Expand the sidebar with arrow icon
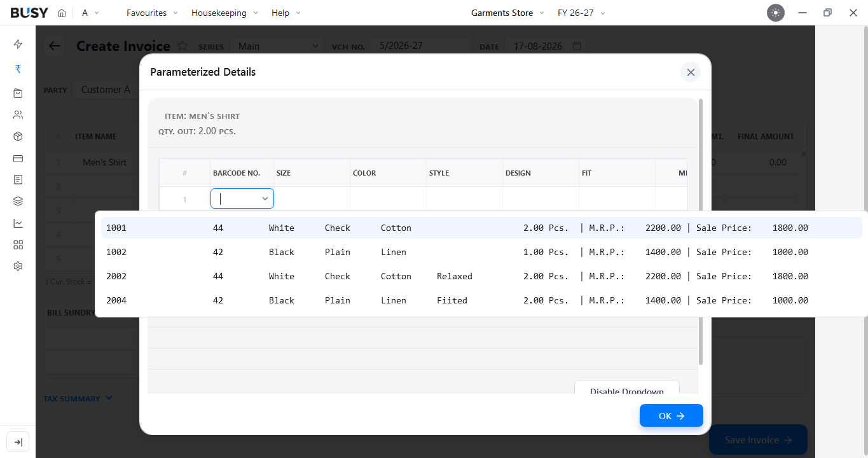The height and width of the screenshot is (458, 868). (18, 442)
